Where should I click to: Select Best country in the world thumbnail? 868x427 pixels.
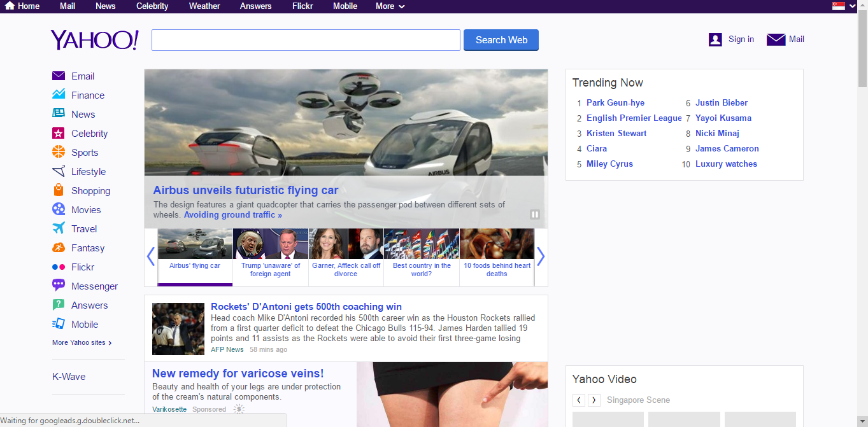coord(422,257)
